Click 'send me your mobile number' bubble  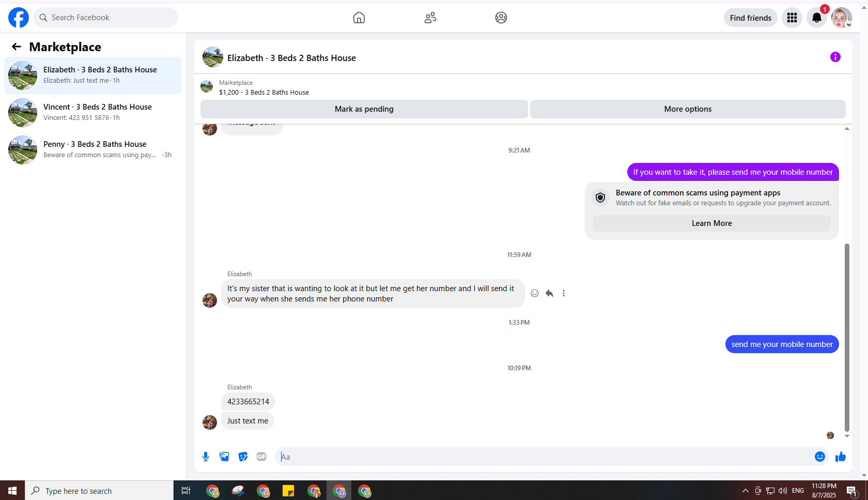pos(782,344)
